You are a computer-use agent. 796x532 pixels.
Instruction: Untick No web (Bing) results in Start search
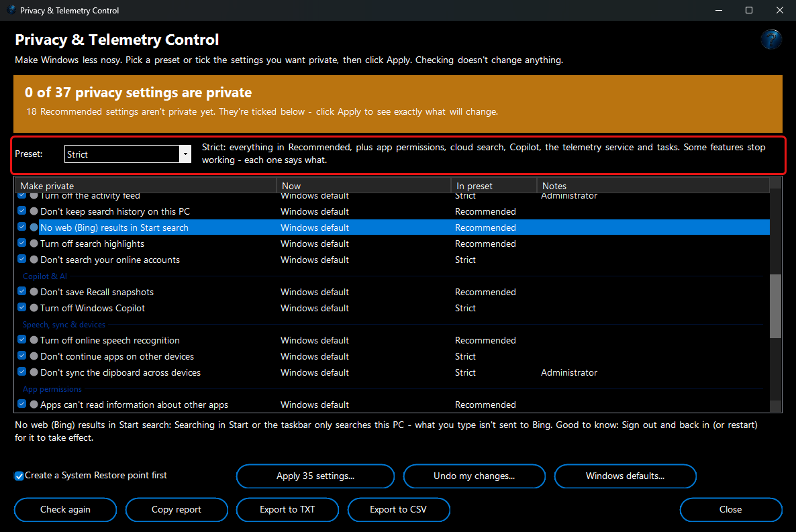(22, 227)
